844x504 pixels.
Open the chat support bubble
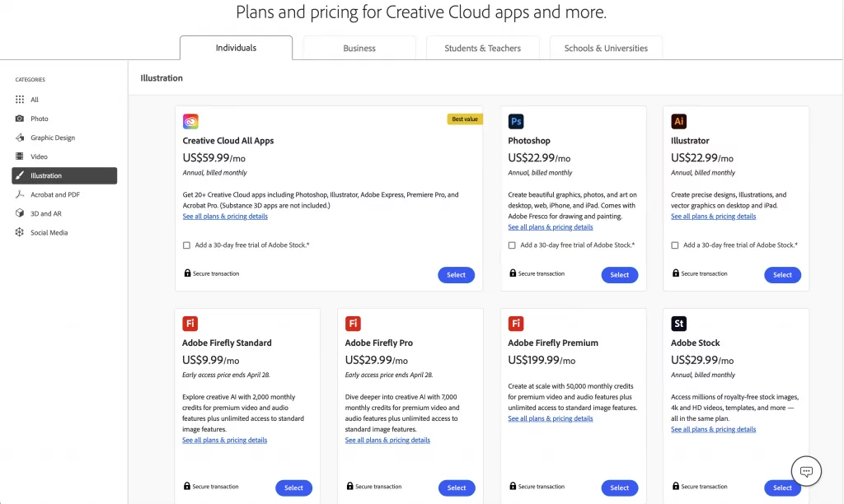[x=806, y=470]
